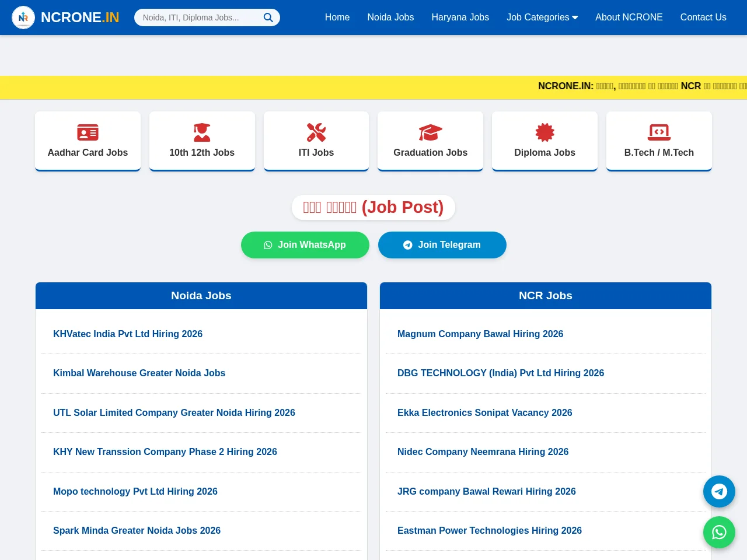Click the ITI tools wrench icon

316,132
